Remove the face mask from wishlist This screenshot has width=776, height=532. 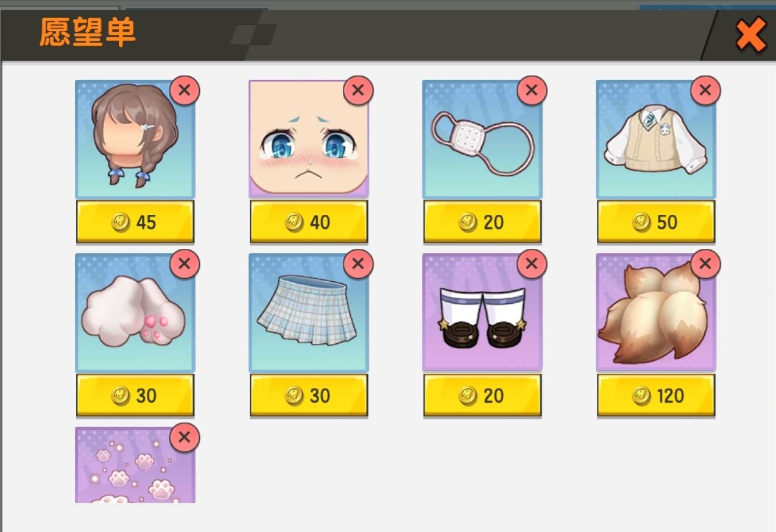tap(532, 91)
